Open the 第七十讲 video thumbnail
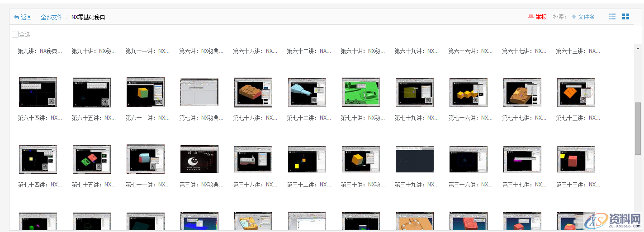644x232 pixels. click(361, 92)
